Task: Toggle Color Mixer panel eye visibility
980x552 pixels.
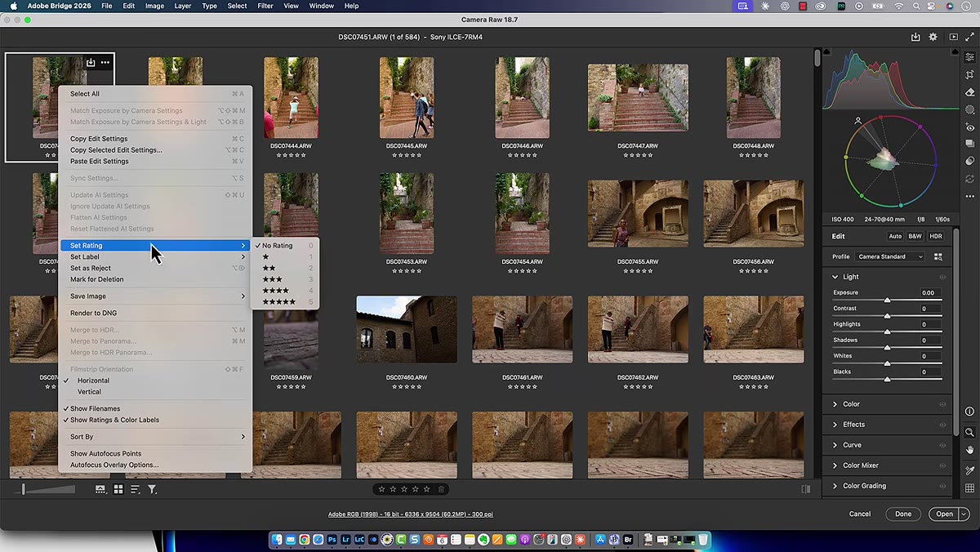Action: coord(942,465)
